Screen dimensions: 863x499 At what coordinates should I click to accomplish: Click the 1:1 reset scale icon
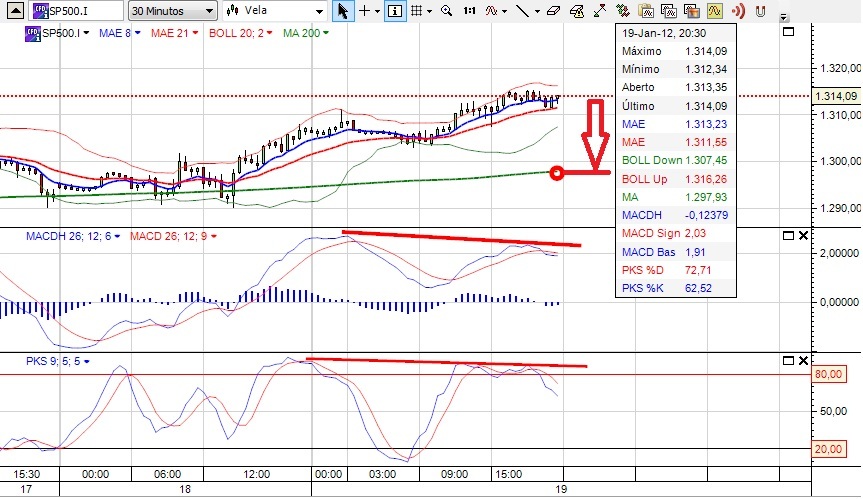click(x=469, y=10)
